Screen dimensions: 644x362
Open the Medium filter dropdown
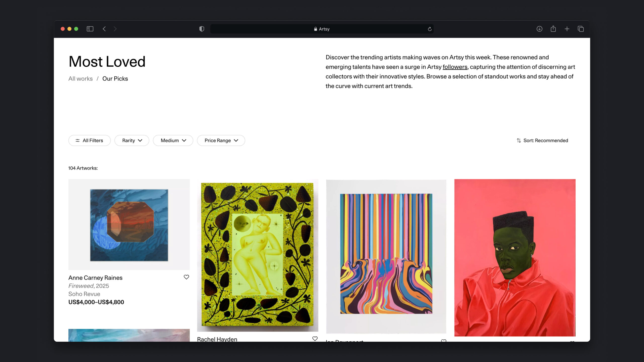tap(173, 140)
